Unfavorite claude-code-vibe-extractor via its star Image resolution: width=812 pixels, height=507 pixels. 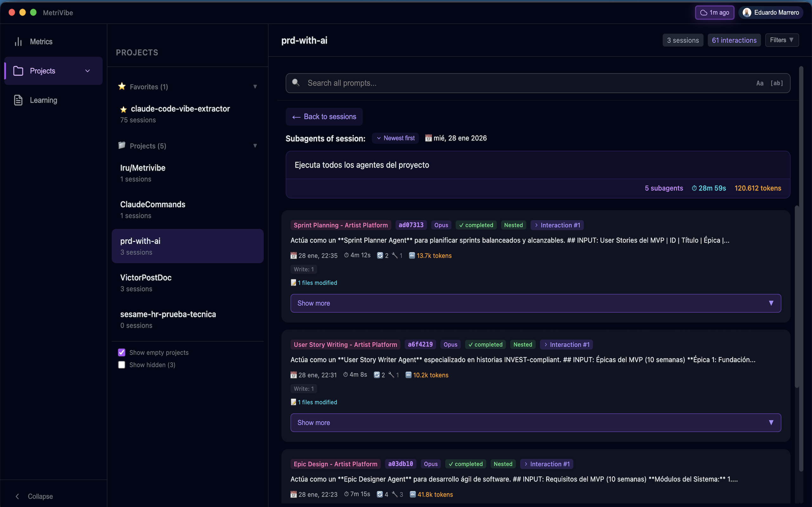(123, 109)
